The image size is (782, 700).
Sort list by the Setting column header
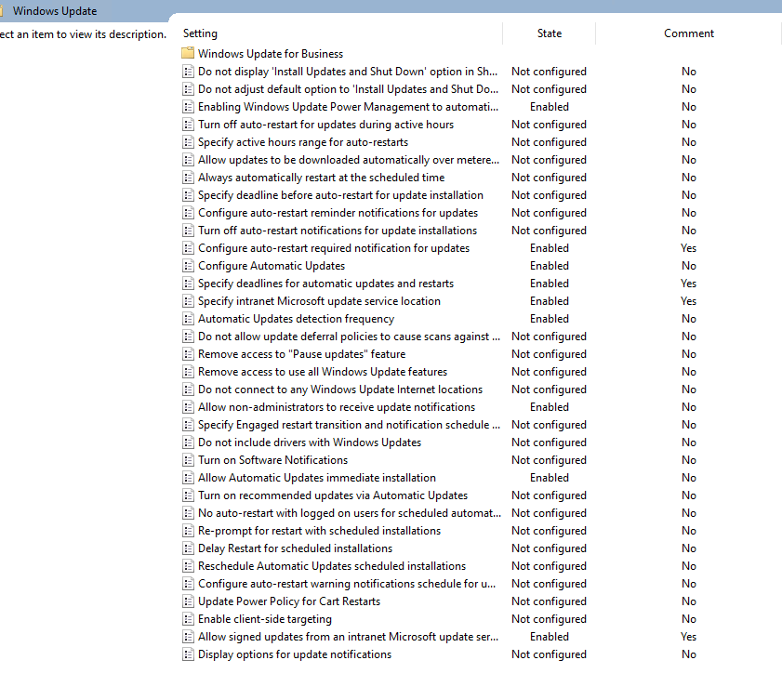[200, 33]
